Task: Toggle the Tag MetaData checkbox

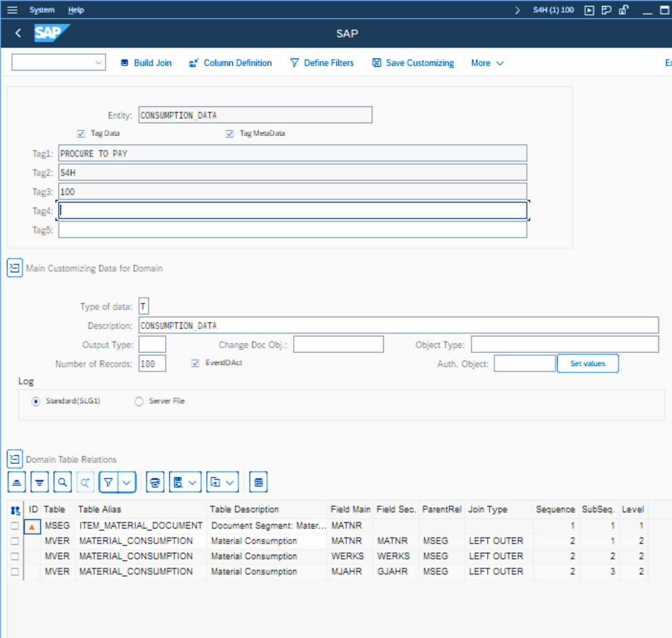Action: pyautogui.click(x=230, y=133)
